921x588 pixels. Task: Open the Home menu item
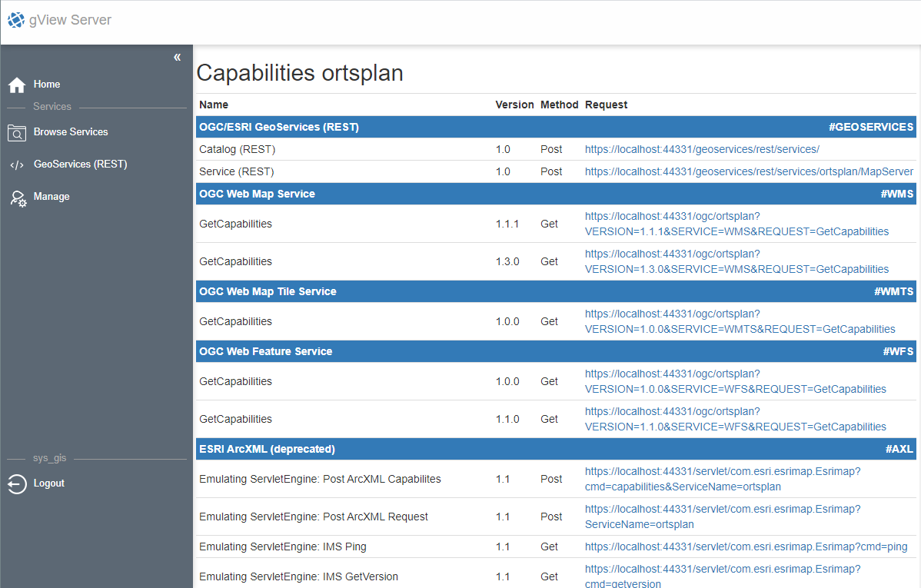pyautogui.click(x=46, y=84)
